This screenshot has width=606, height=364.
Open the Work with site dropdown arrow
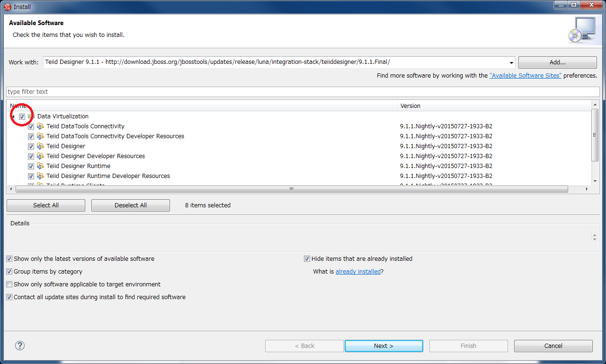pyautogui.click(x=511, y=62)
